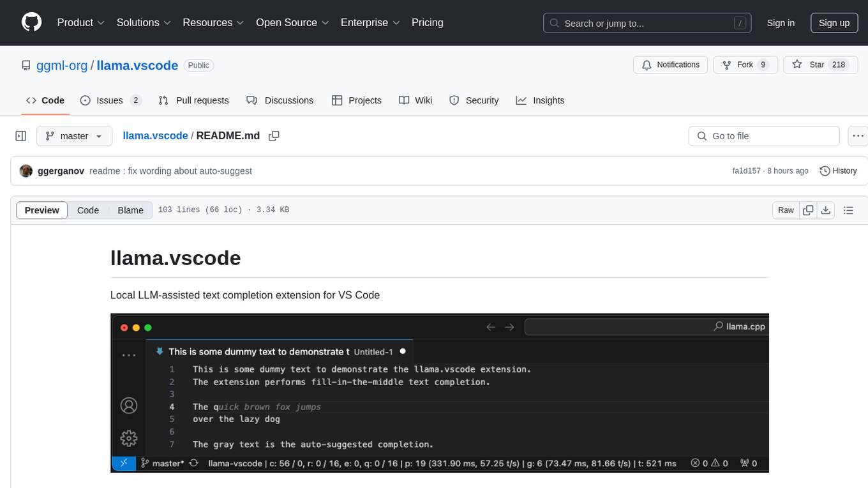Viewport: 868px width, 488px height.
Task: Click the llama.vscode breadcrumb link
Action: click(x=155, y=135)
